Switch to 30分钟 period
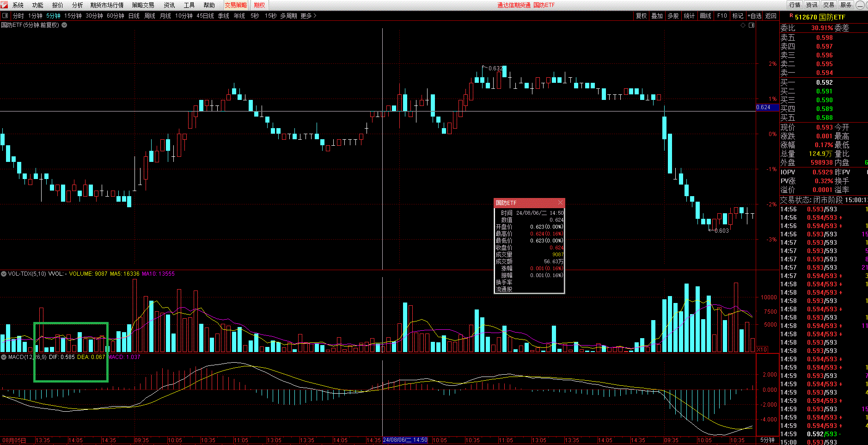The image size is (868, 445). pos(94,16)
